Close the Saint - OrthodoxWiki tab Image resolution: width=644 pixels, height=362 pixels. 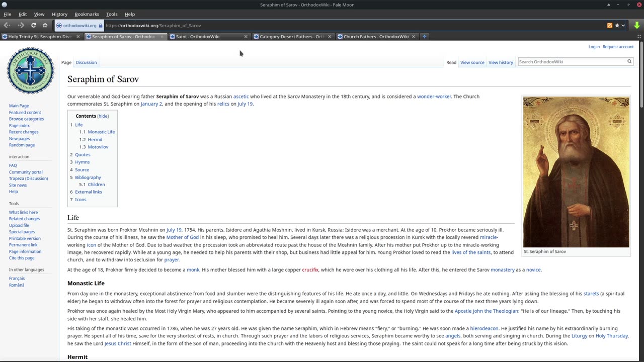(246, 36)
